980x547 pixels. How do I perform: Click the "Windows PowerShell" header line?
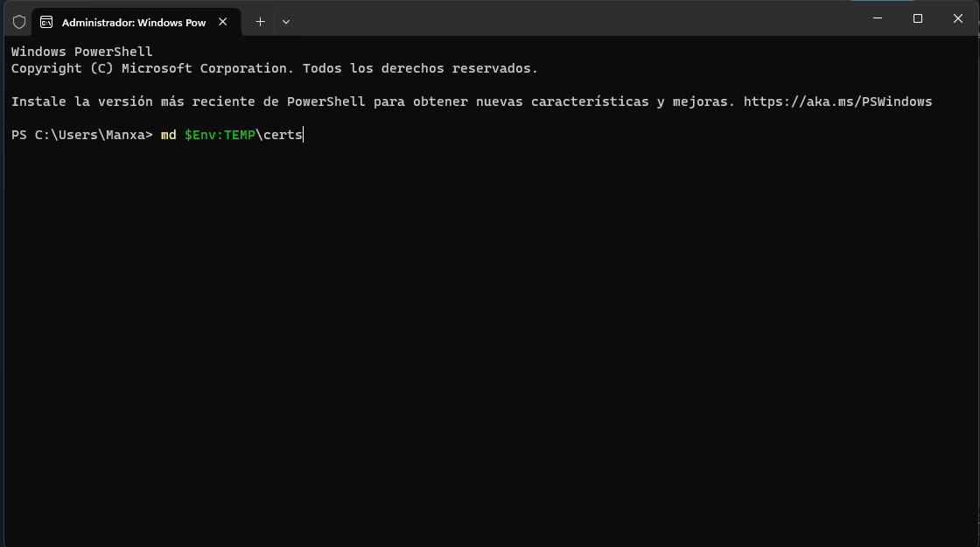[82, 52]
